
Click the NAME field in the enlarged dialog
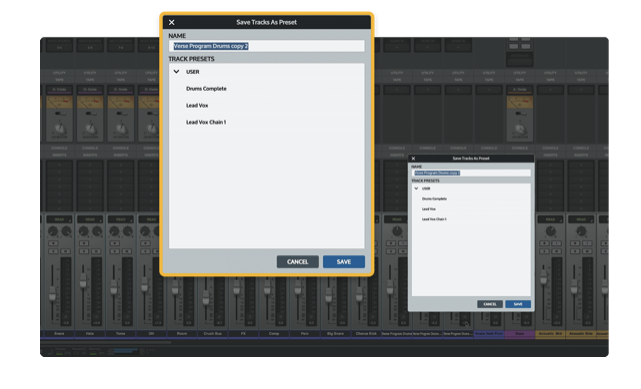click(x=267, y=46)
